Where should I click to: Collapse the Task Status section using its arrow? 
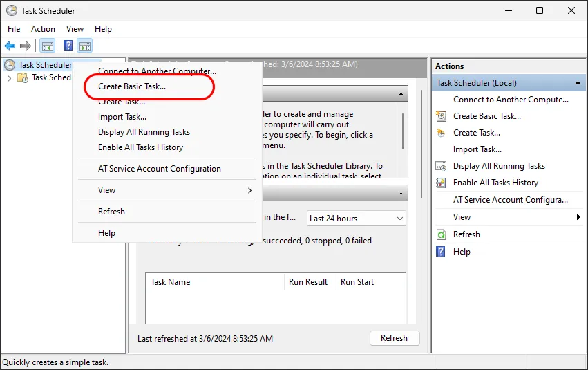coord(401,194)
